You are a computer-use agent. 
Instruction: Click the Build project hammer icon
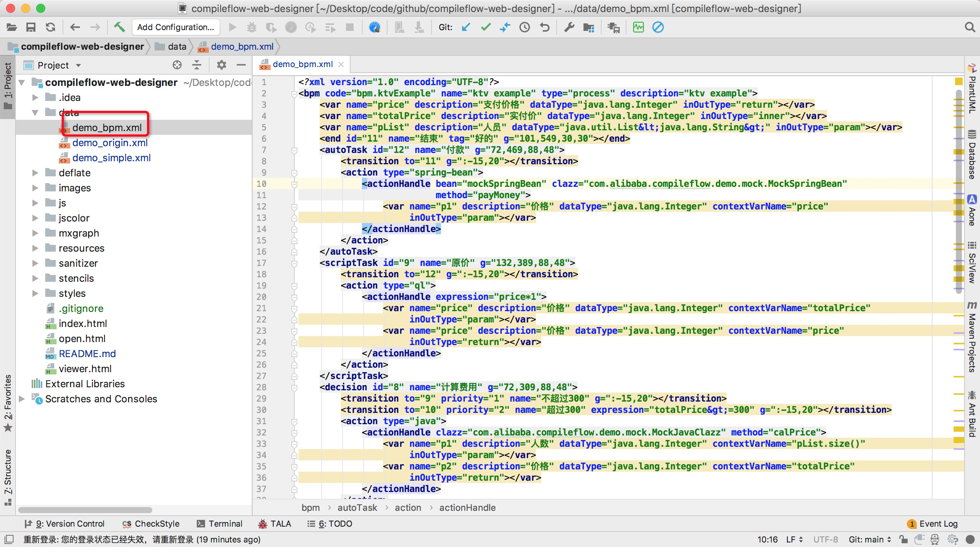119,27
